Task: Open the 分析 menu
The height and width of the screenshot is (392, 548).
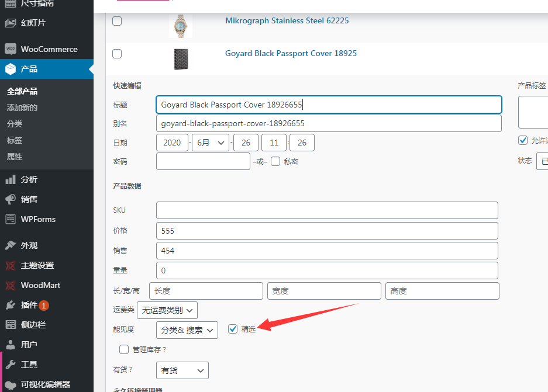Action: click(x=47, y=179)
